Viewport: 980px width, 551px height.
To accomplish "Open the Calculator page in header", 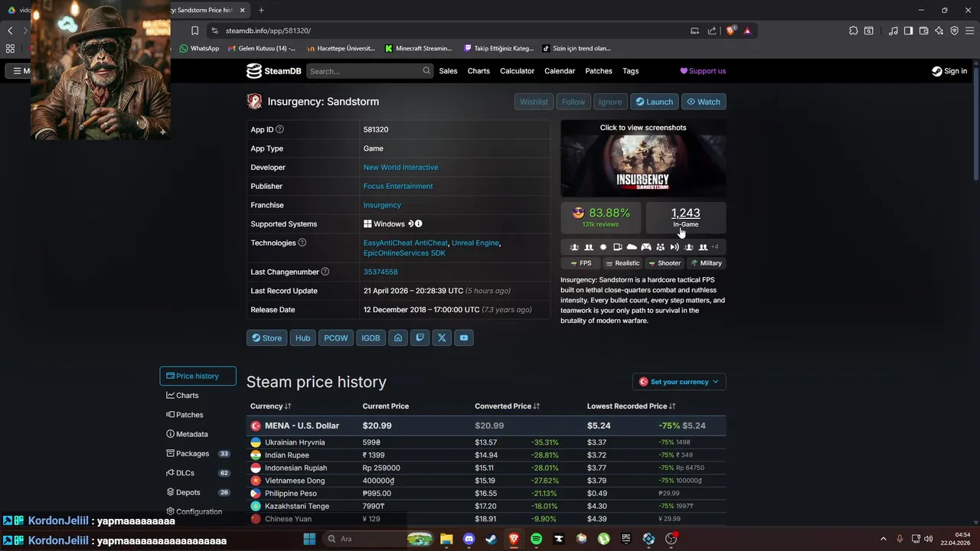I will click(x=517, y=71).
